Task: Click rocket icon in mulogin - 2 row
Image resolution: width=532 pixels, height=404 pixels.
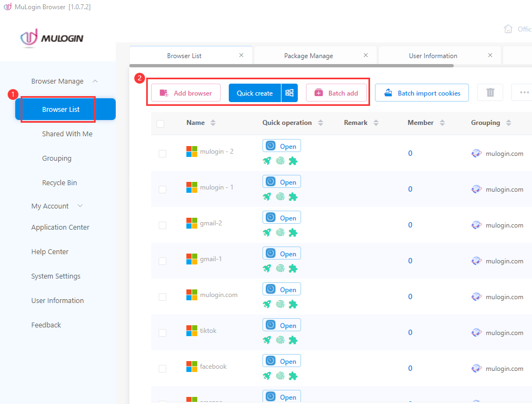Action: [267, 161]
